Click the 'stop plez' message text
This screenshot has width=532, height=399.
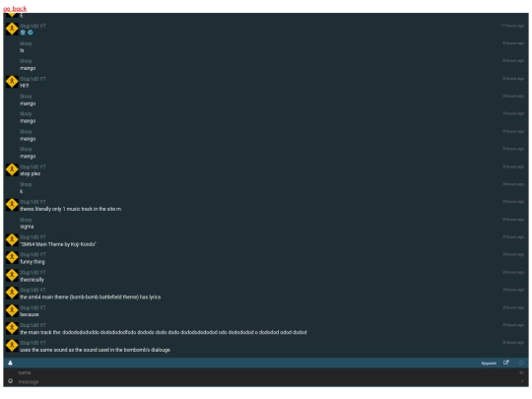coord(30,173)
